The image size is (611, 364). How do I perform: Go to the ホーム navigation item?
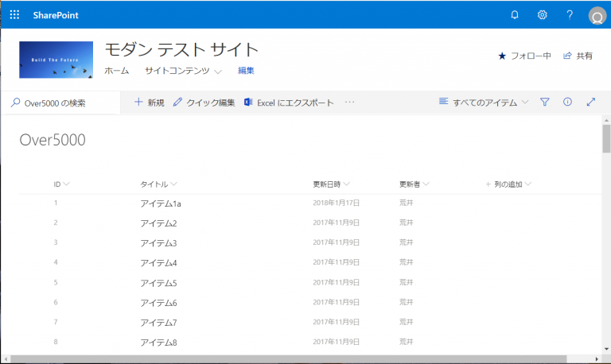pyautogui.click(x=116, y=72)
